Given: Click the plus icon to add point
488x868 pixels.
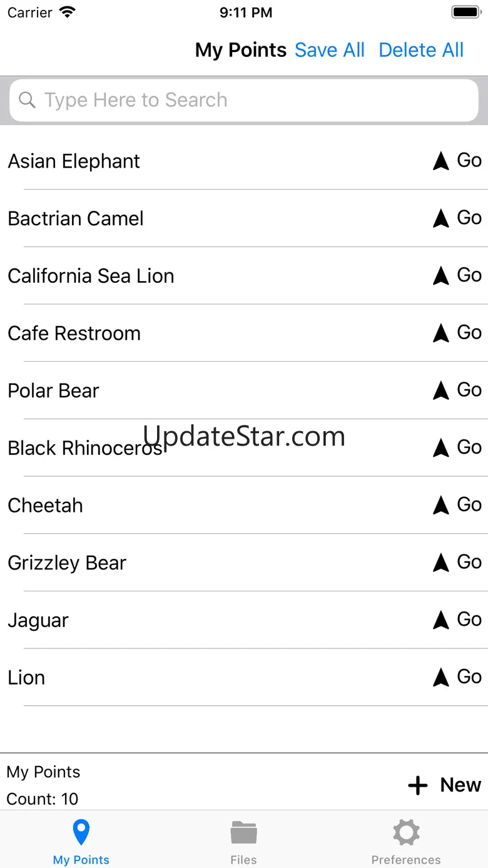Looking at the screenshot, I should pos(417,785).
